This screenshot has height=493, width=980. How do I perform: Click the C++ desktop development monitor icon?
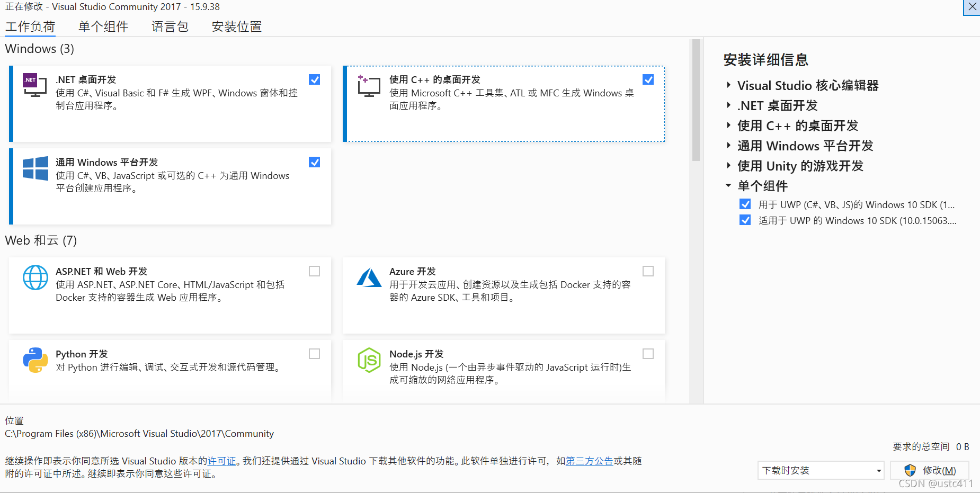coord(369,85)
